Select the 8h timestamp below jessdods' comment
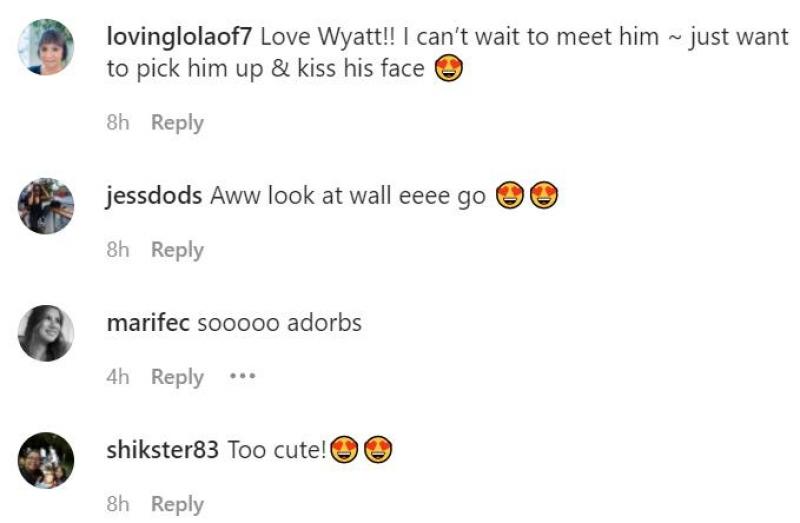The image size is (800, 523). [118, 250]
